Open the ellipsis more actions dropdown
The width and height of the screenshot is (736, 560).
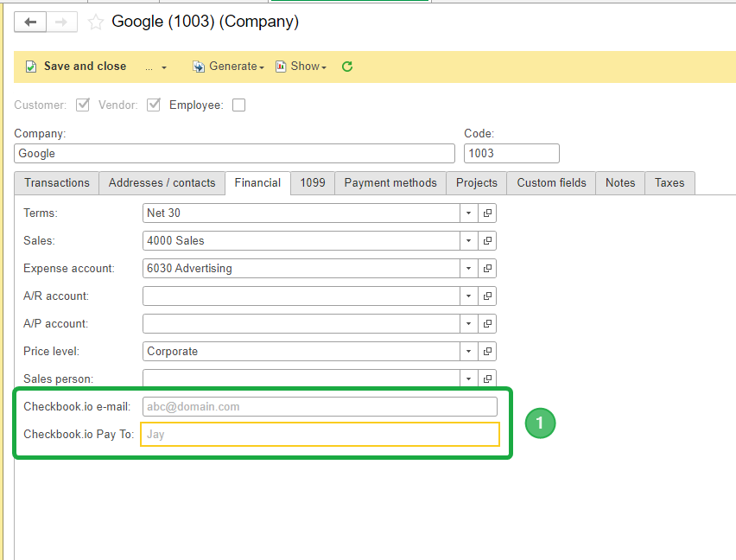(155, 67)
